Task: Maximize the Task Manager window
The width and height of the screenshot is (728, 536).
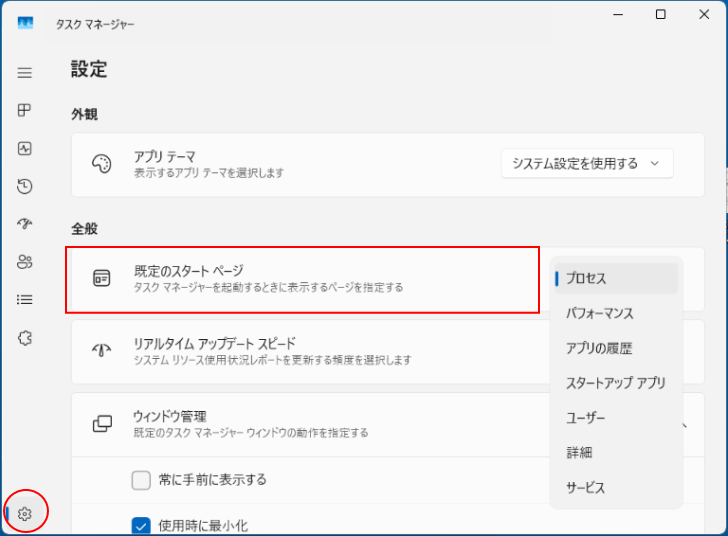Action: (x=661, y=15)
